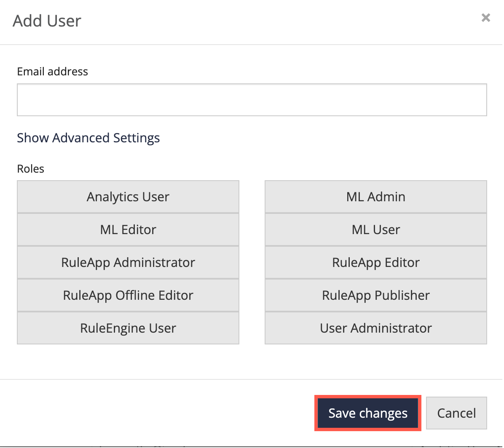Select the ML User role

click(375, 229)
